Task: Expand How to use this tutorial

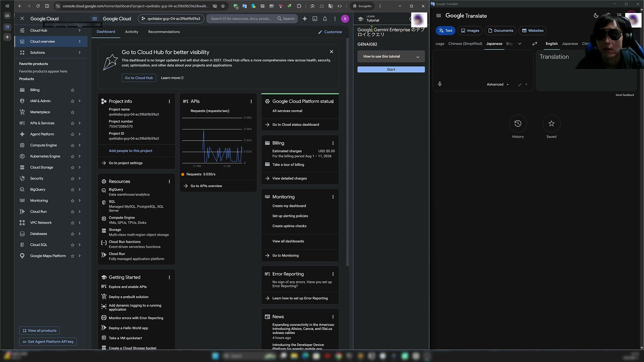Action: coord(391,56)
